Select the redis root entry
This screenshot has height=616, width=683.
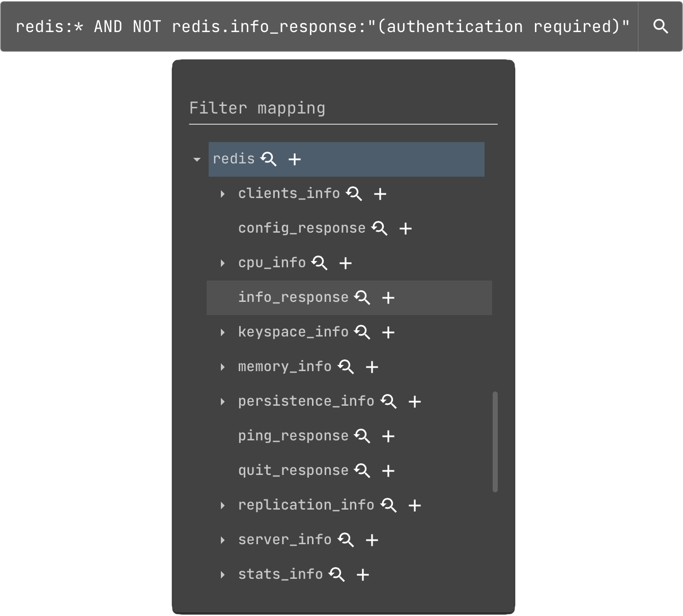pos(234,159)
